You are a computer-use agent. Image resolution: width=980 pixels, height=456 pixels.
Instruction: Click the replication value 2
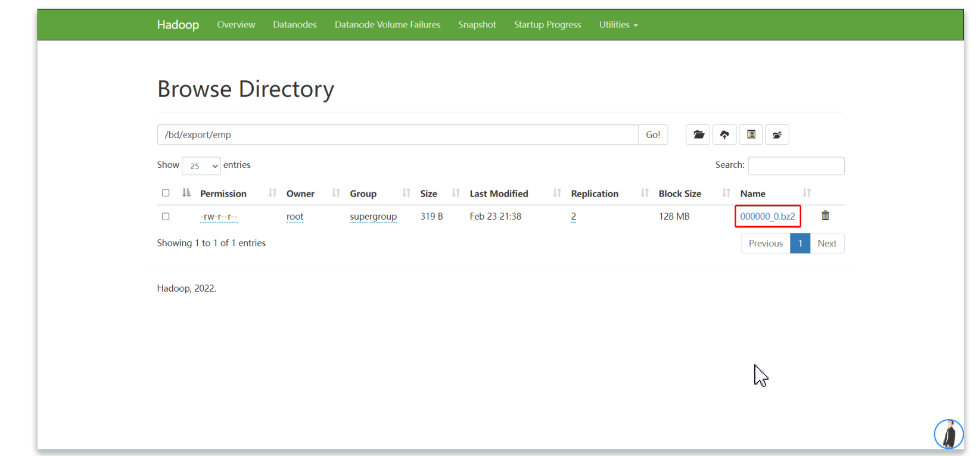(x=573, y=217)
